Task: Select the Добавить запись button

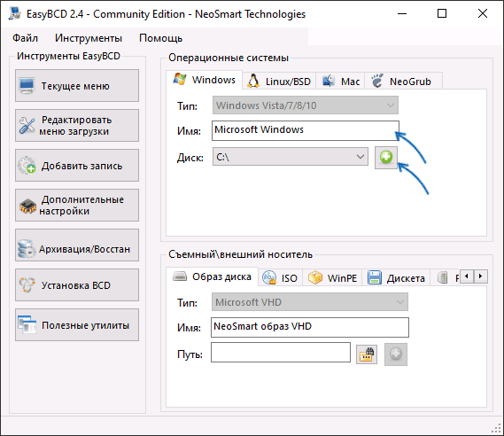Action: 77,165
